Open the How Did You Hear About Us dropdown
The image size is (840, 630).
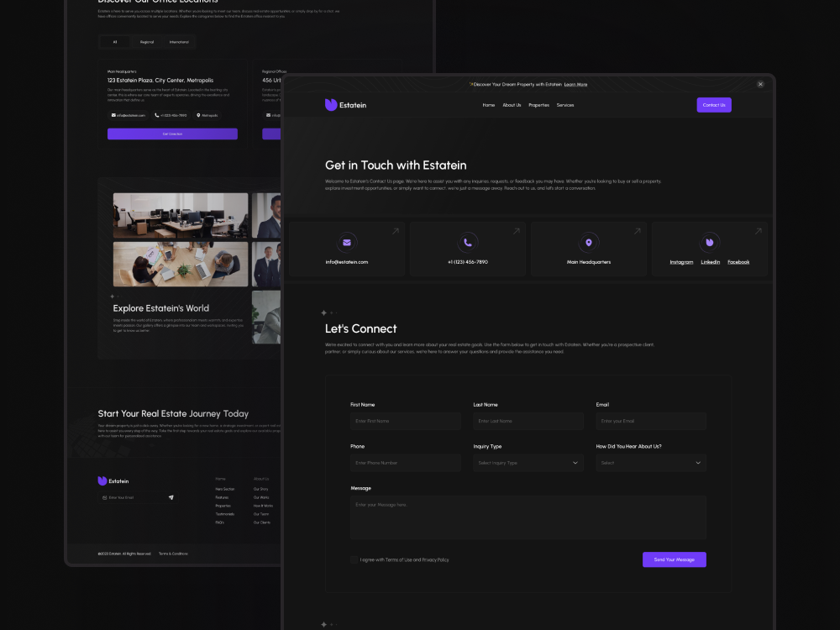[x=651, y=463]
